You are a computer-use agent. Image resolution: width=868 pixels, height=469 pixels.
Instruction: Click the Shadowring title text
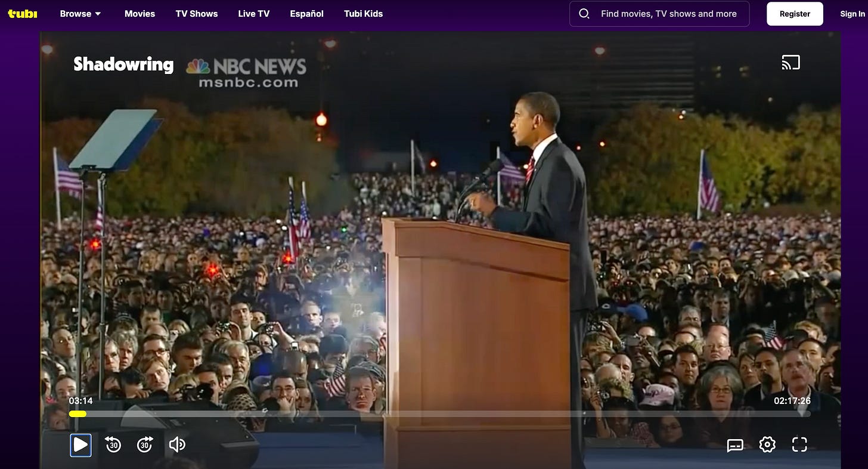(x=123, y=64)
